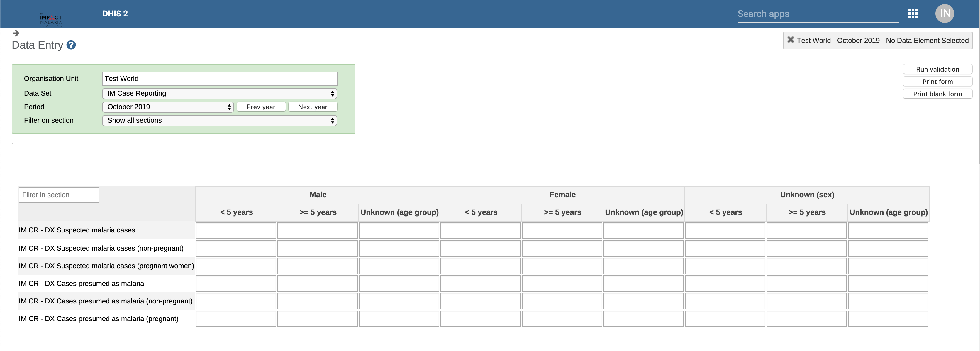Click Print blank form button

click(x=937, y=94)
